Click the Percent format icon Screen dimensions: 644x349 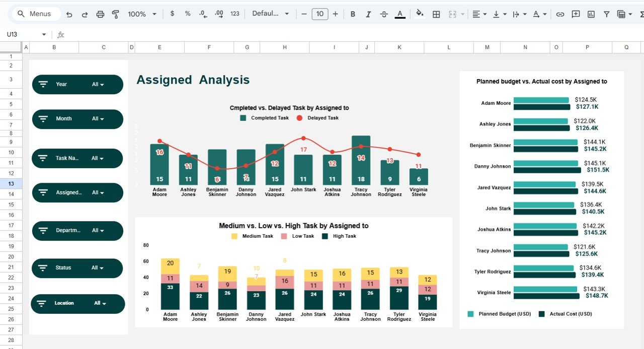coord(187,14)
